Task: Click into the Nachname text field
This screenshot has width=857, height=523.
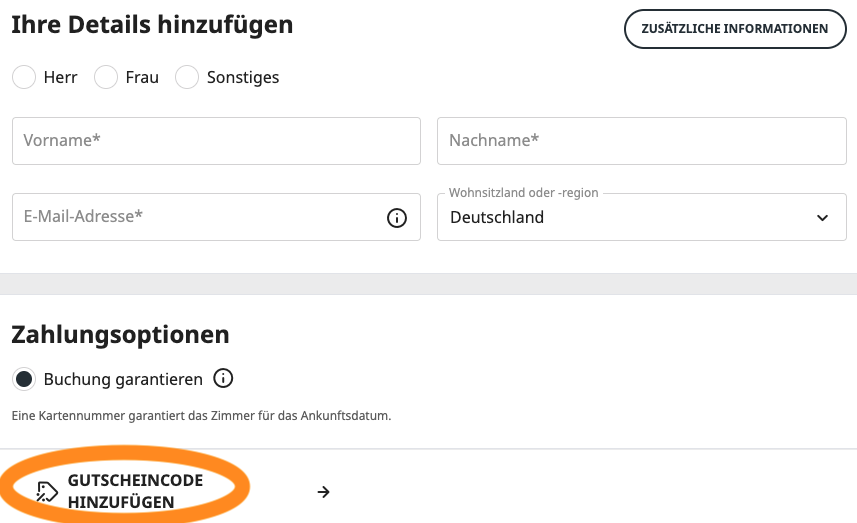Action: 641,141
